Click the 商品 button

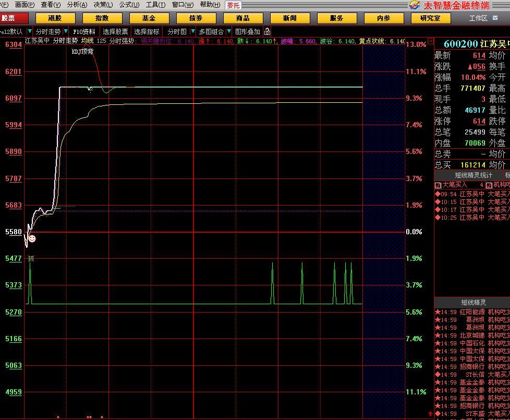tap(243, 18)
